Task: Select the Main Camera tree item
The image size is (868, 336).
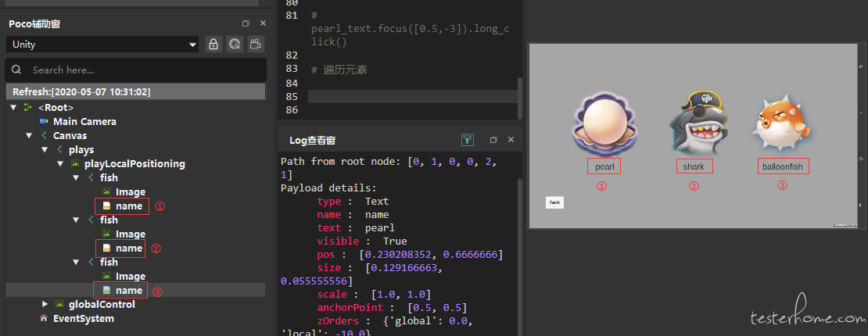Action: tap(84, 121)
